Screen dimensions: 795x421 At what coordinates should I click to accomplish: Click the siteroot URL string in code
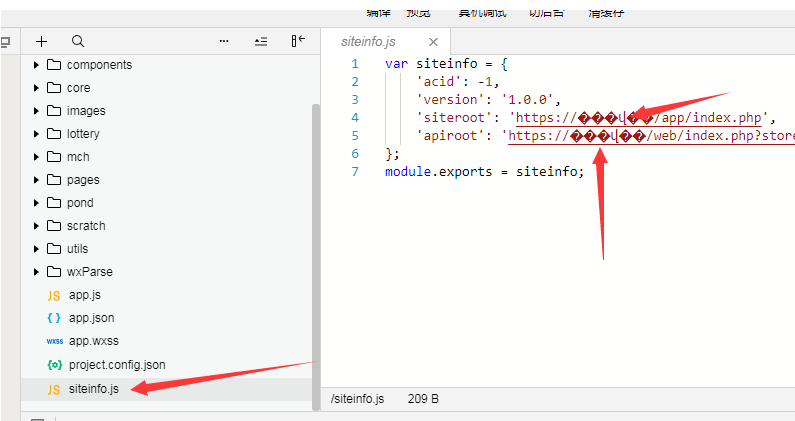[x=642, y=118]
